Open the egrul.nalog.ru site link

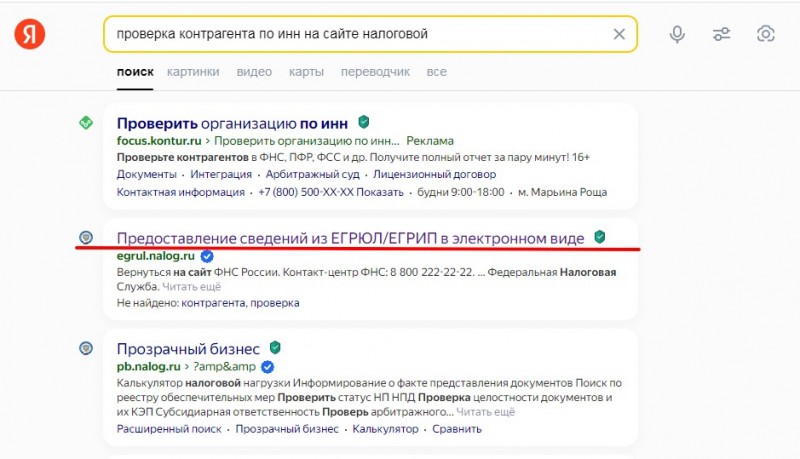[156, 256]
